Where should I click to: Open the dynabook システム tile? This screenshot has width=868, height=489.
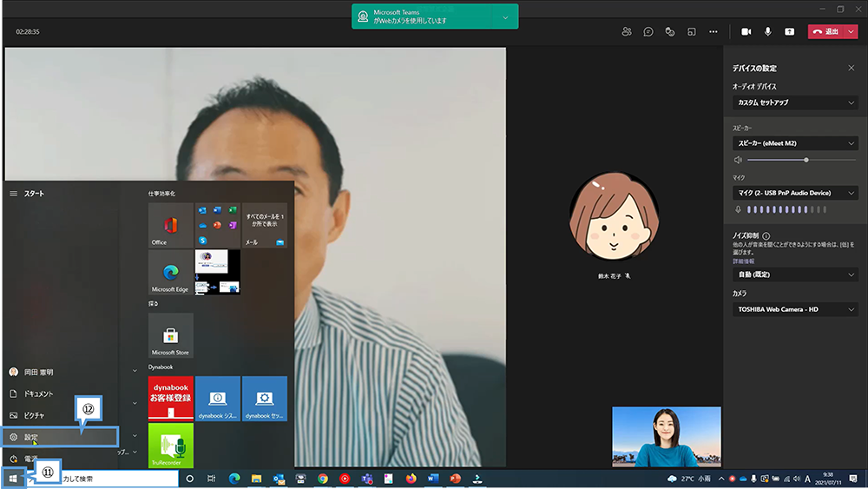coord(218,399)
